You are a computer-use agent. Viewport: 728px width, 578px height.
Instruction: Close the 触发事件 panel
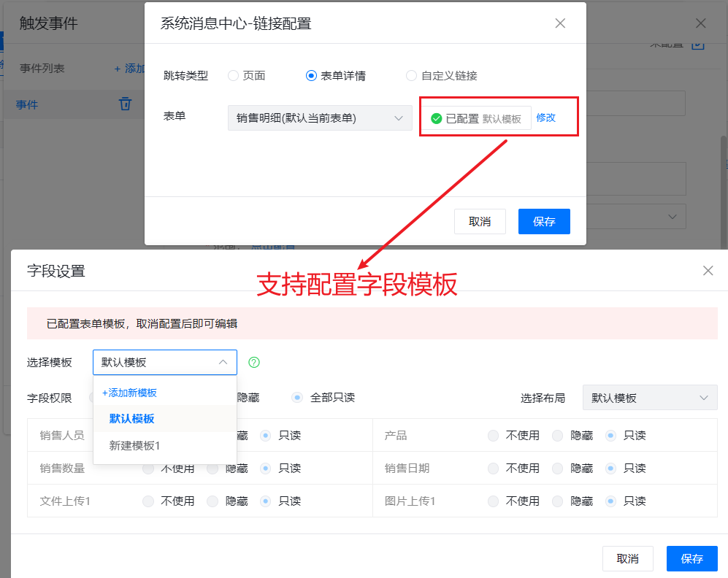tap(700, 23)
